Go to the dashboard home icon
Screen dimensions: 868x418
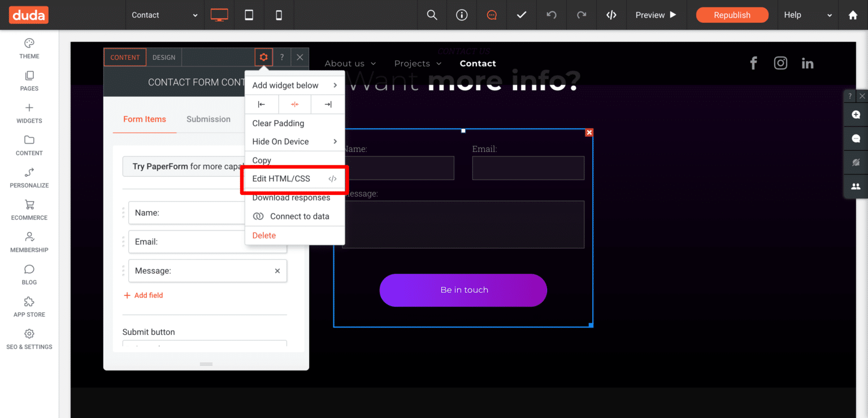853,15
